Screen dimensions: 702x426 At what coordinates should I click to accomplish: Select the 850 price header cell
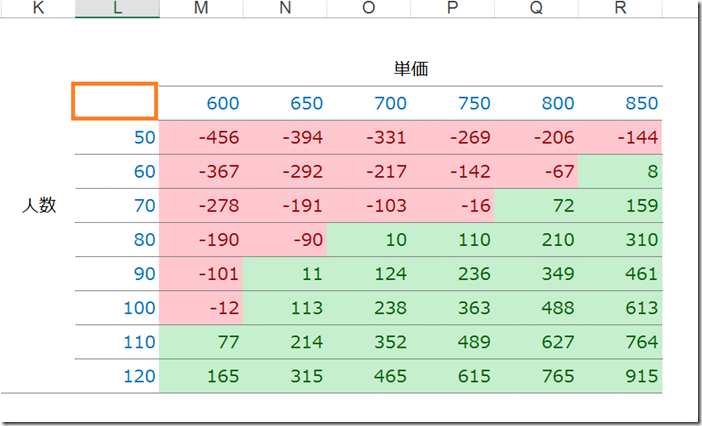coord(620,103)
